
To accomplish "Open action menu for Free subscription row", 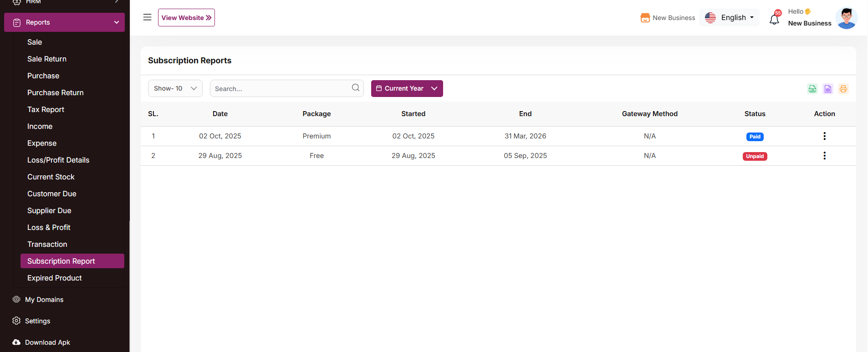I will pos(824,156).
